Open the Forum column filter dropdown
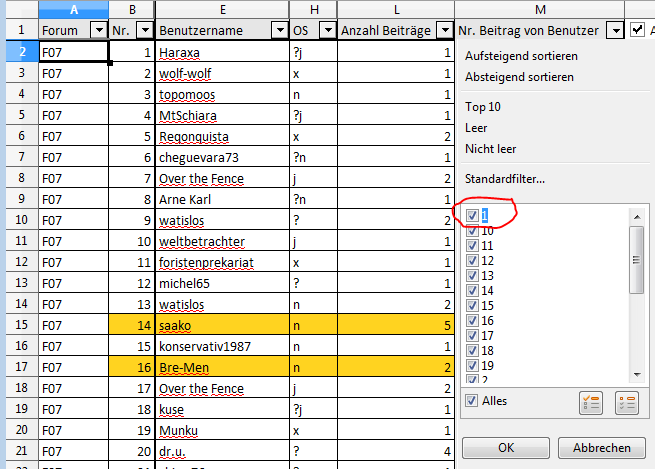 (97, 31)
